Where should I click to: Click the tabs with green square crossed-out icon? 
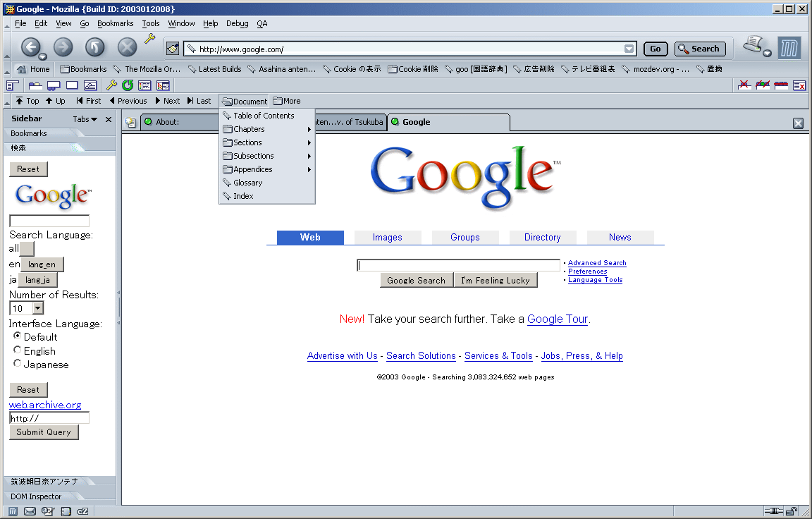(762, 85)
